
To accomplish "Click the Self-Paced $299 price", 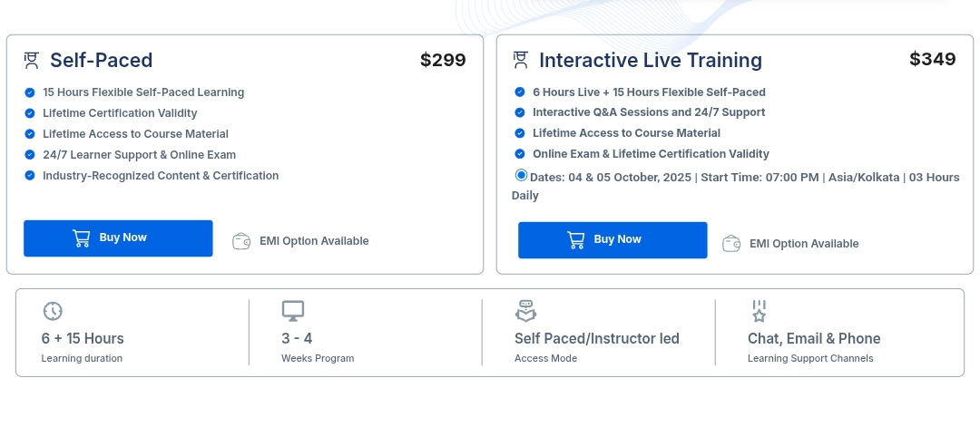I will [443, 61].
